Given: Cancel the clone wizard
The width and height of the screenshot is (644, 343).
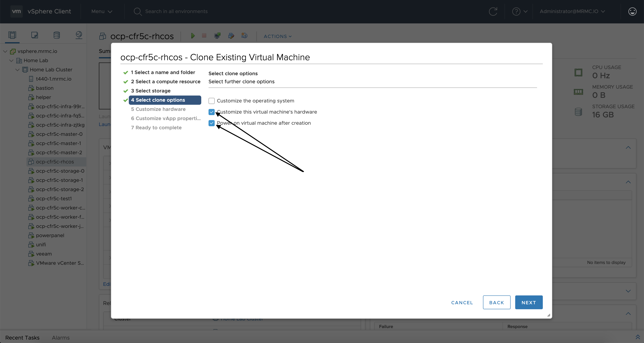Looking at the screenshot, I should 462,302.
